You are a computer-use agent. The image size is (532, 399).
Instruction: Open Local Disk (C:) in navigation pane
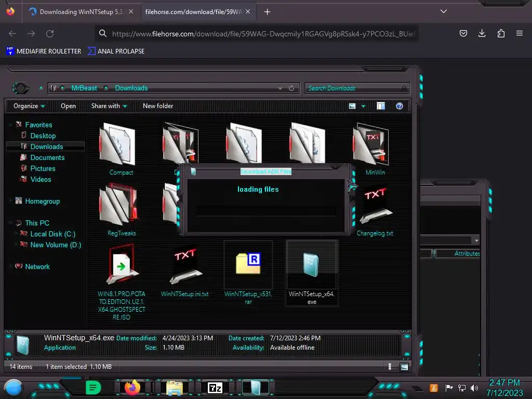click(52, 234)
